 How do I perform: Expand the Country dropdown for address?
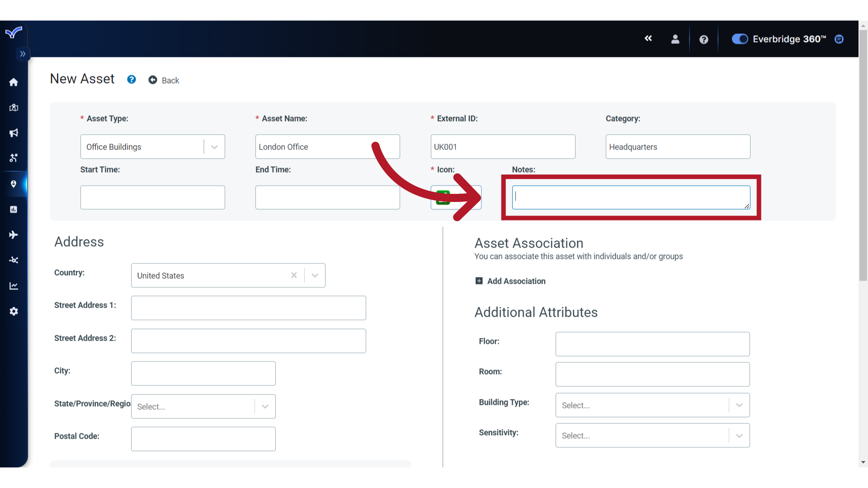(314, 275)
